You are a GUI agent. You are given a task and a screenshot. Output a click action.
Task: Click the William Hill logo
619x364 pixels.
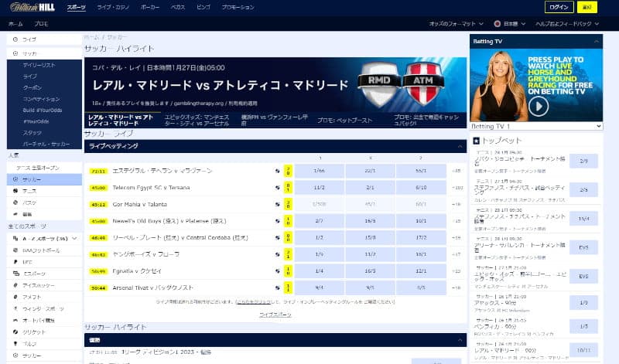32,7
